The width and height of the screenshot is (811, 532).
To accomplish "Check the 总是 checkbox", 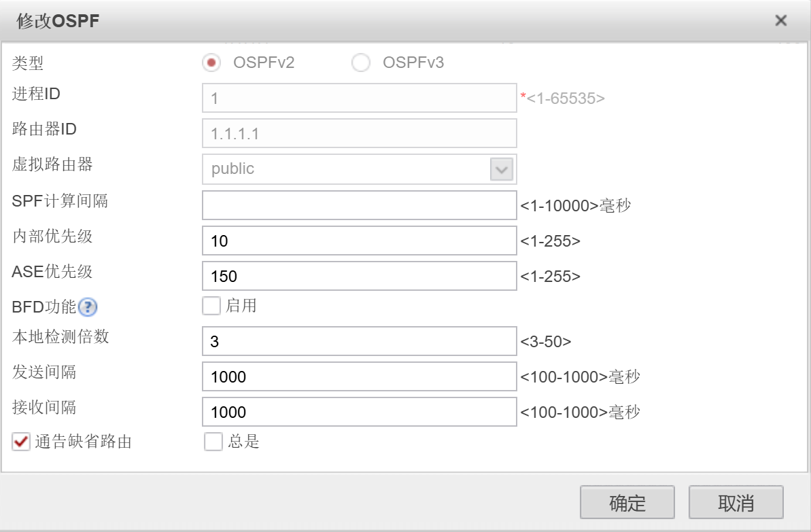I will click(213, 442).
